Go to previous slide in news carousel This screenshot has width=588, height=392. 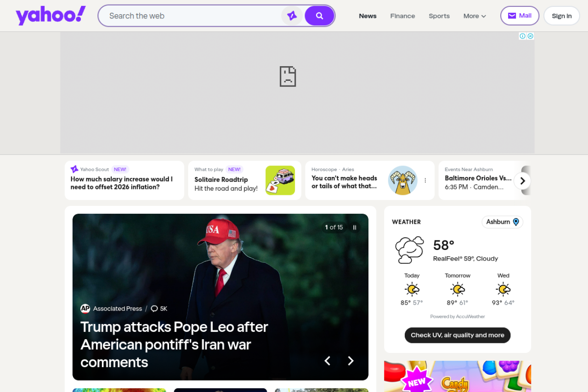328,361
